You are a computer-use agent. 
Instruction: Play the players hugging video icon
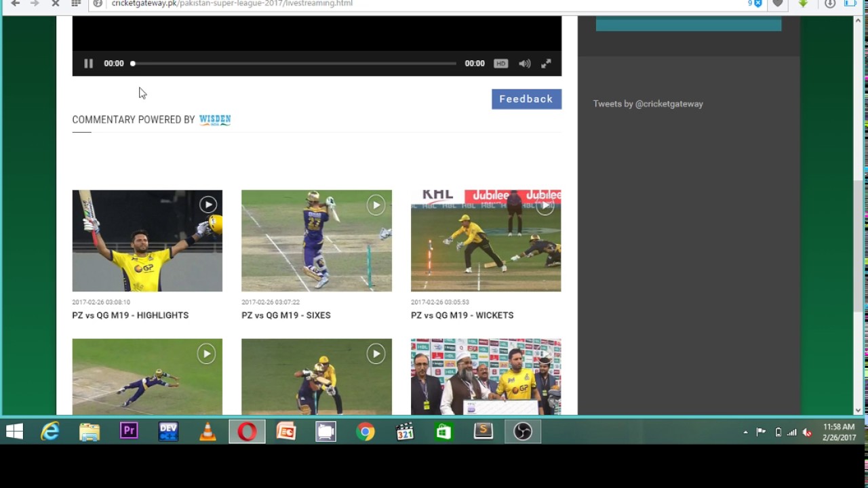pyautogui.click(x=376, y=353)
